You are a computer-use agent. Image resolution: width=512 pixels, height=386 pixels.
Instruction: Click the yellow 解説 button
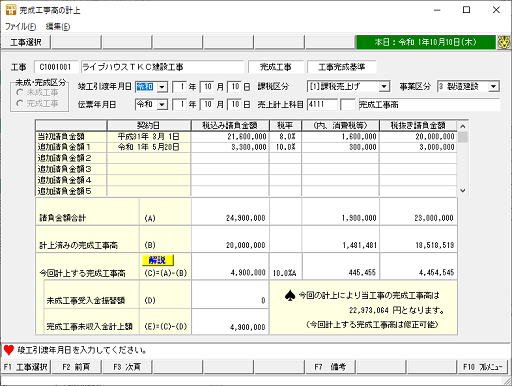158,260
